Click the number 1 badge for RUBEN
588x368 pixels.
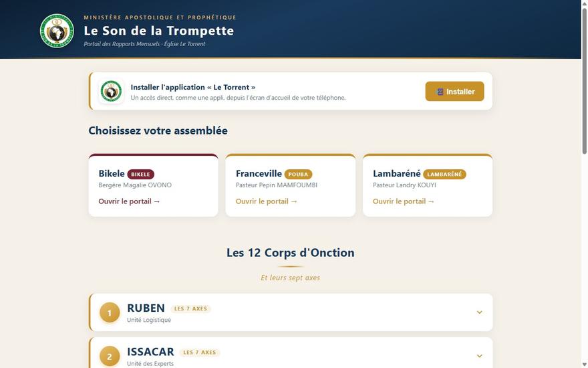(x=110, y=312)
